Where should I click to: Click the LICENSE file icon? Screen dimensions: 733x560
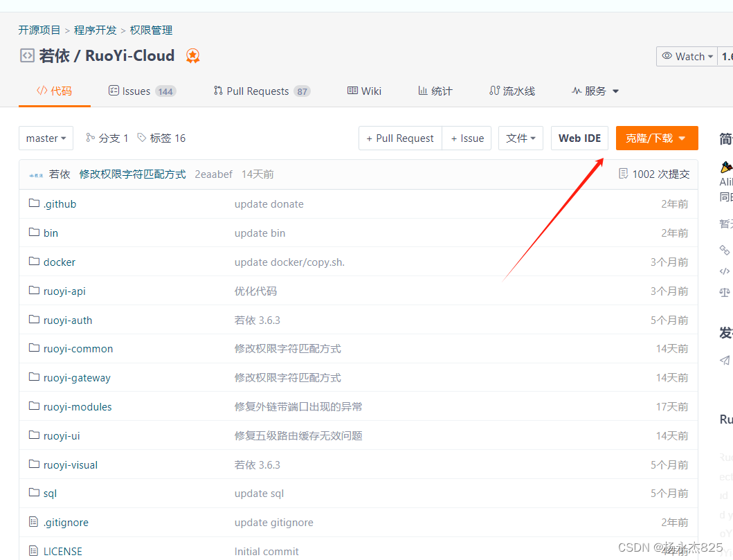coord(34,550)
